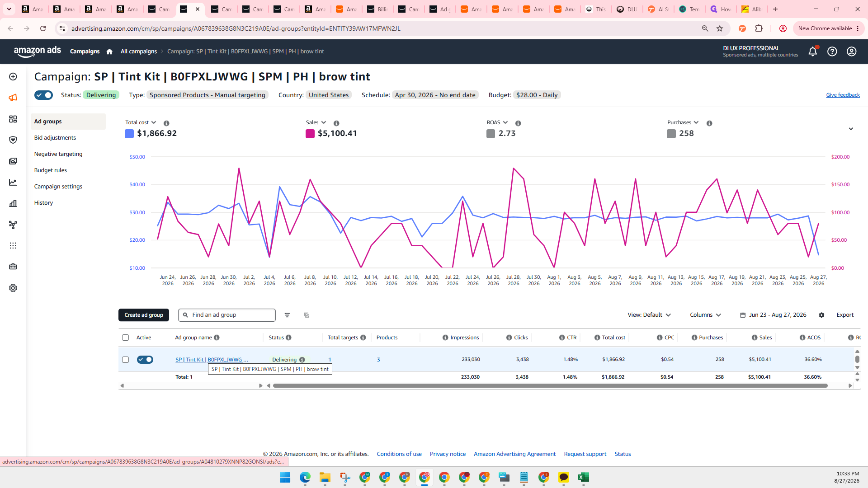The height and width of the screenshot is (488, 868).
Task: Open the account profile icon in Amazon Ads header
Action: coord(852,52)
